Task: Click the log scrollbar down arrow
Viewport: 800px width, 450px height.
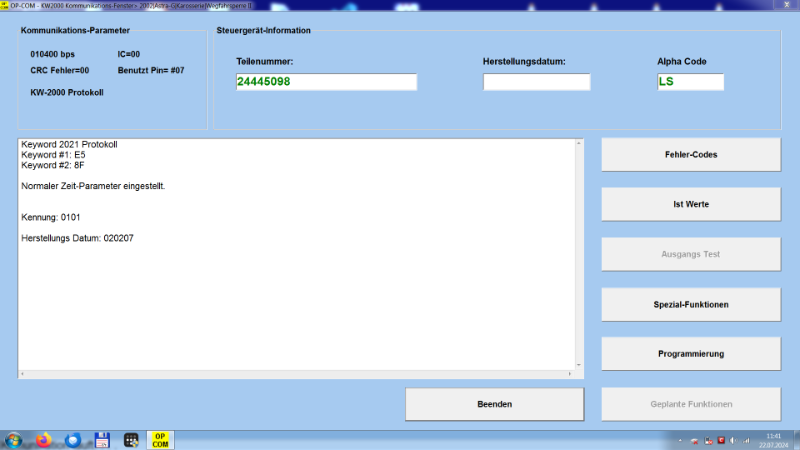Action: point(579,365)
